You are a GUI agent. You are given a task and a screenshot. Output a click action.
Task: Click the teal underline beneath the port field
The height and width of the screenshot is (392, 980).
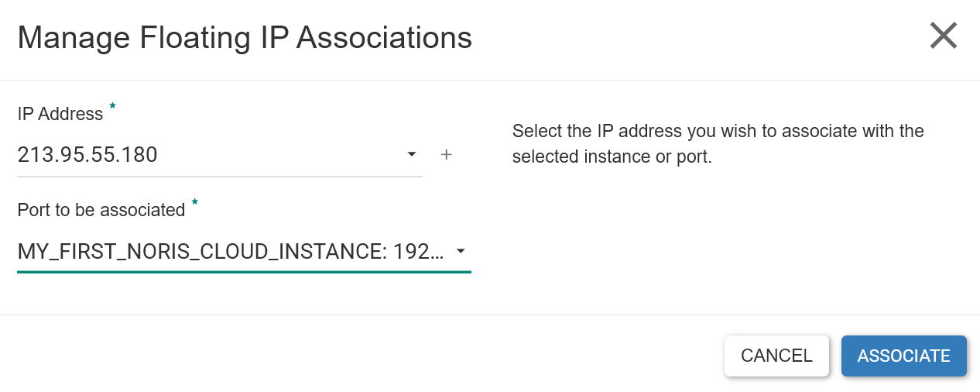(244, 272)
